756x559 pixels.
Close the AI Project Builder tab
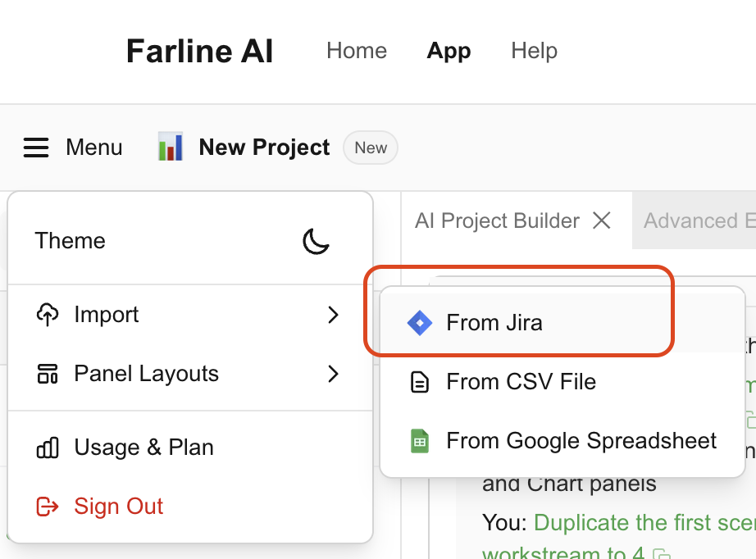(x=602, y=220)
